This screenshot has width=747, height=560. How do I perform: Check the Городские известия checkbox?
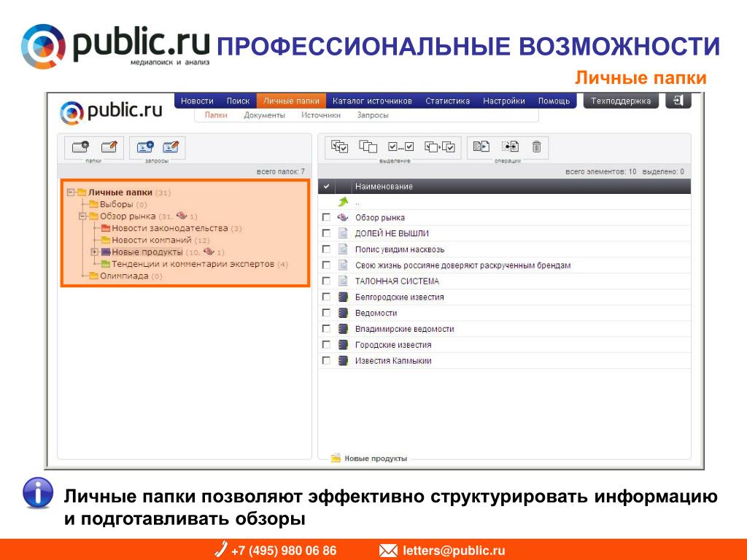coord(326,344)
